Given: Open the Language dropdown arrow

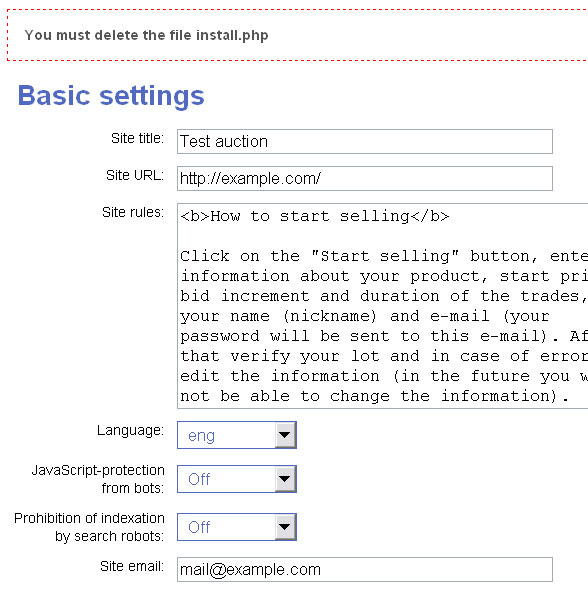Looking at the screenshot, I should (x=285, y=435).
